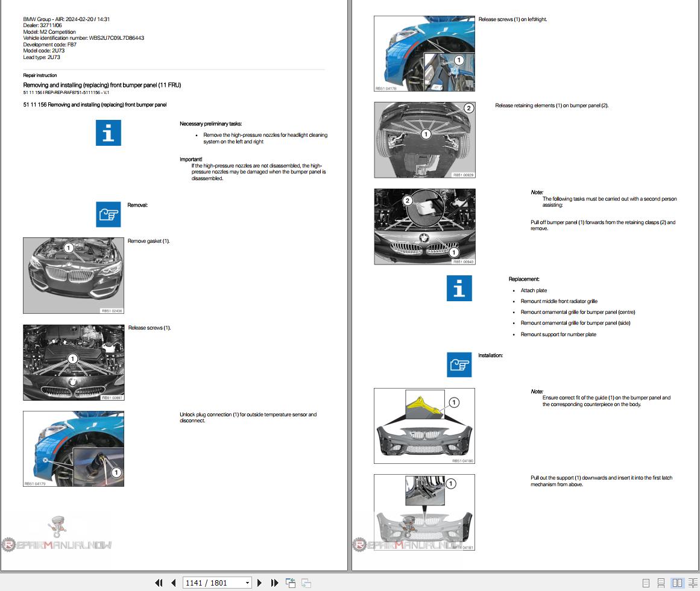Image resolution: width=700 pixels, height=591 pixels.
Task: Select two-page facing view layout
Action: pos(677,583)
